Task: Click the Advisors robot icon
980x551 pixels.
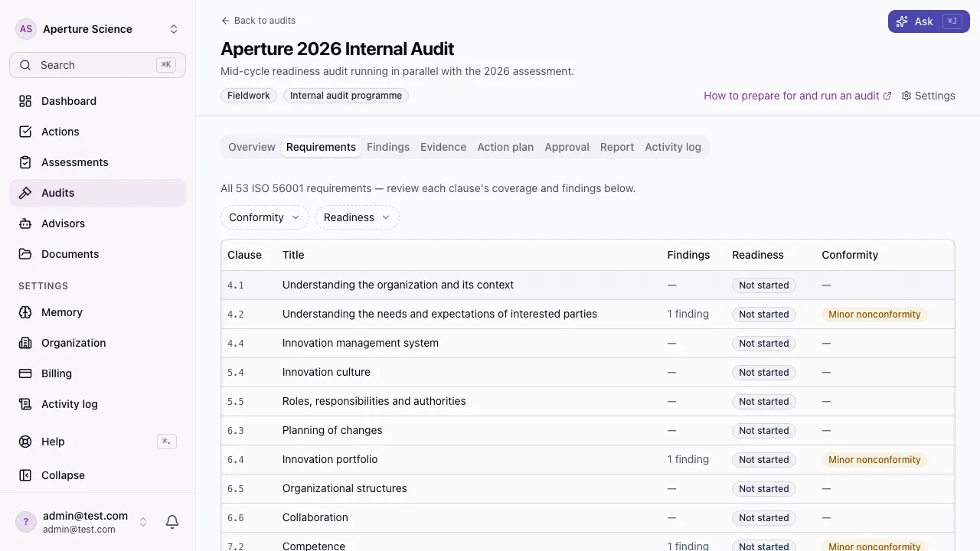Action: click(25, 223)
